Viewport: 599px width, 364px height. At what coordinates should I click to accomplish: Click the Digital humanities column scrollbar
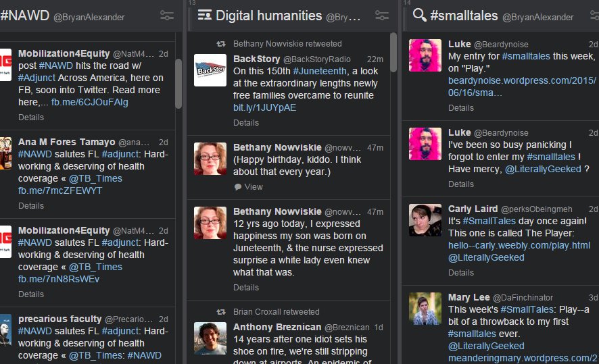pyautogui.click(x=393, y=52)
